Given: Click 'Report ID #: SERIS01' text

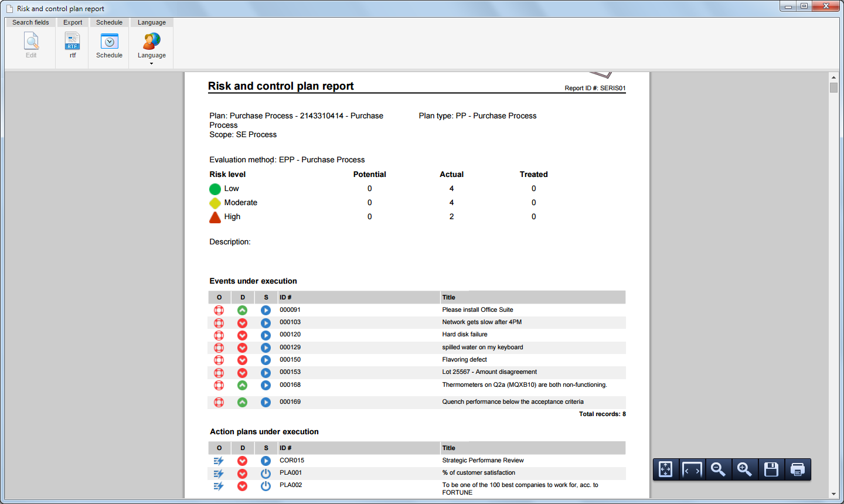Looking at the screenshot, I should click(x=595, y=88).
